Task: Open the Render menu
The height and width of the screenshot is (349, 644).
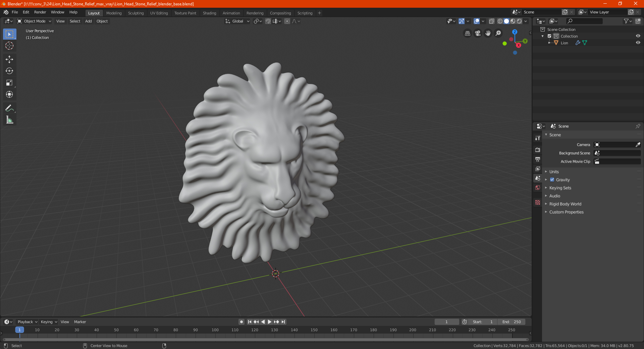Action: pos(40,12)
